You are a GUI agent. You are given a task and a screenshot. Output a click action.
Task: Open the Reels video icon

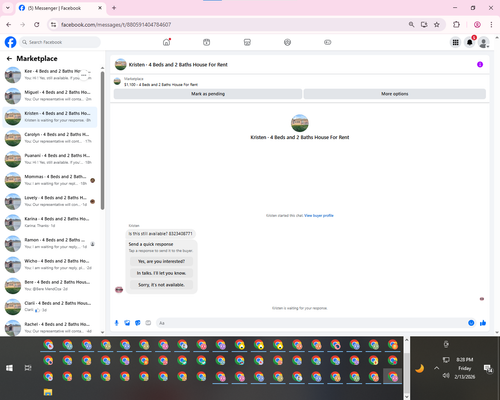207,42
